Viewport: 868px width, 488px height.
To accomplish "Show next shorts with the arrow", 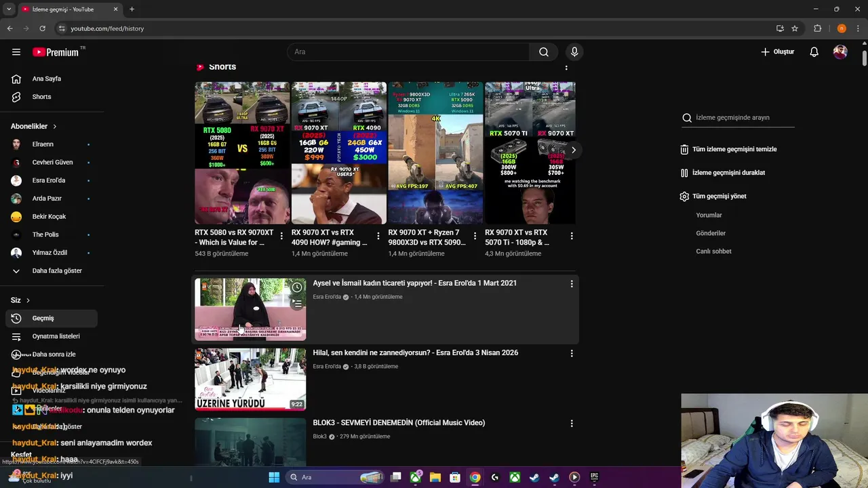I will pos(573,150).
